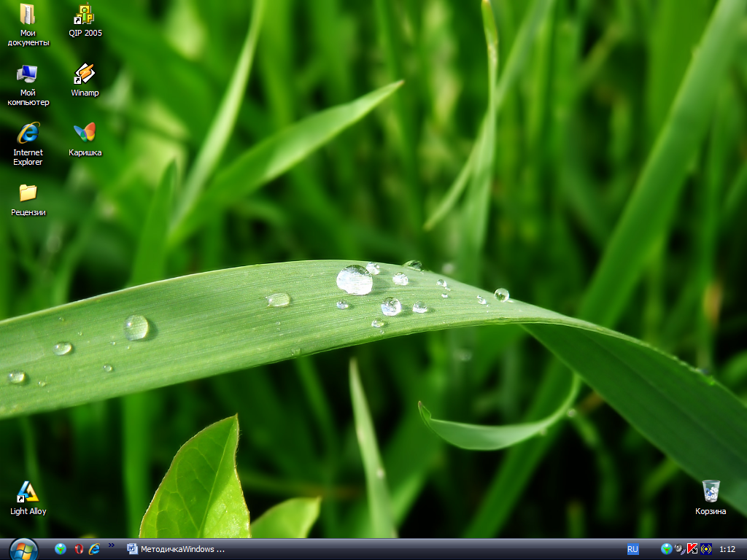Click the 1:12 taskbar clock
This screenshot has width=747, height=560.
point(727,549)
